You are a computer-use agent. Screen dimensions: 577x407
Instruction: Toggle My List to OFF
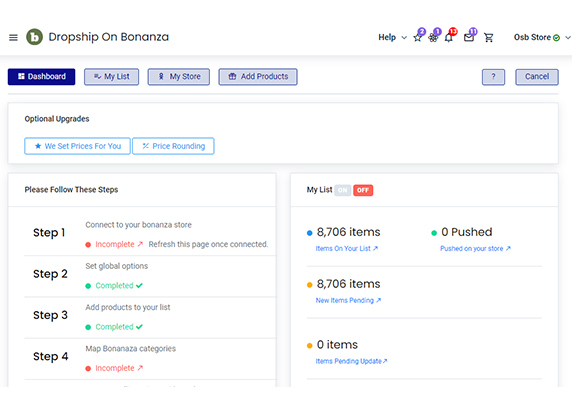click(x=363, y=190)
